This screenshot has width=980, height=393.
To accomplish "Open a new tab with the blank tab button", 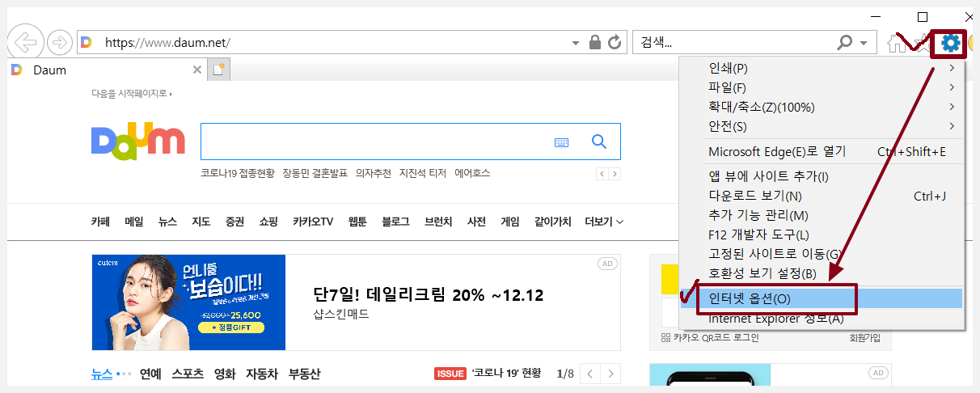I will tap(219, 70).
